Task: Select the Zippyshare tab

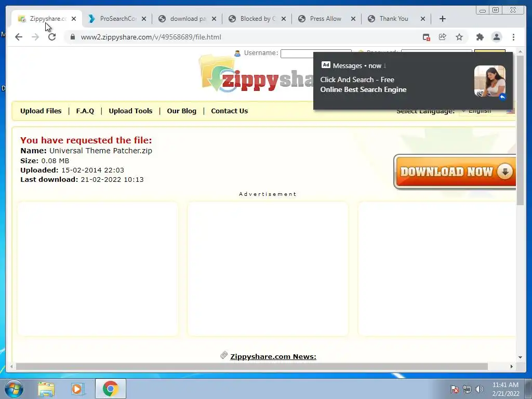Action: (x=47, y=19)
